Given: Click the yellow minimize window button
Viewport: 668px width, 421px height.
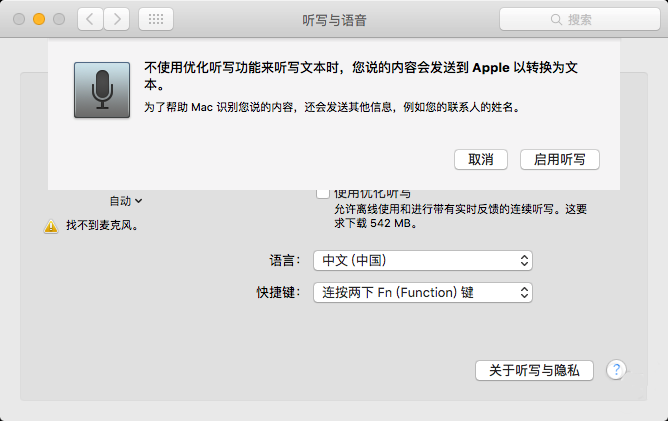Looking at the screenshot, I should tap(39, 19).
